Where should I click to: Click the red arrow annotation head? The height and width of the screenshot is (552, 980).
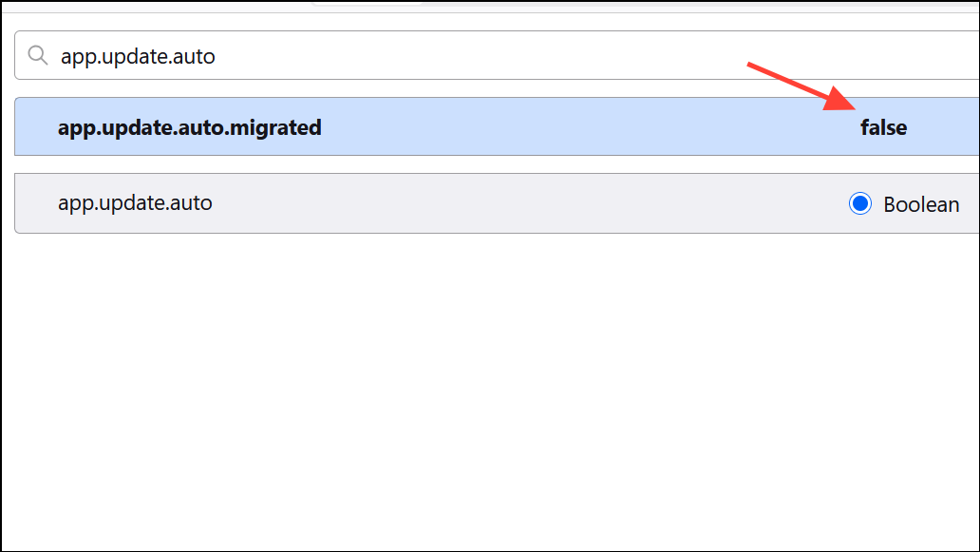pos(839,100)
